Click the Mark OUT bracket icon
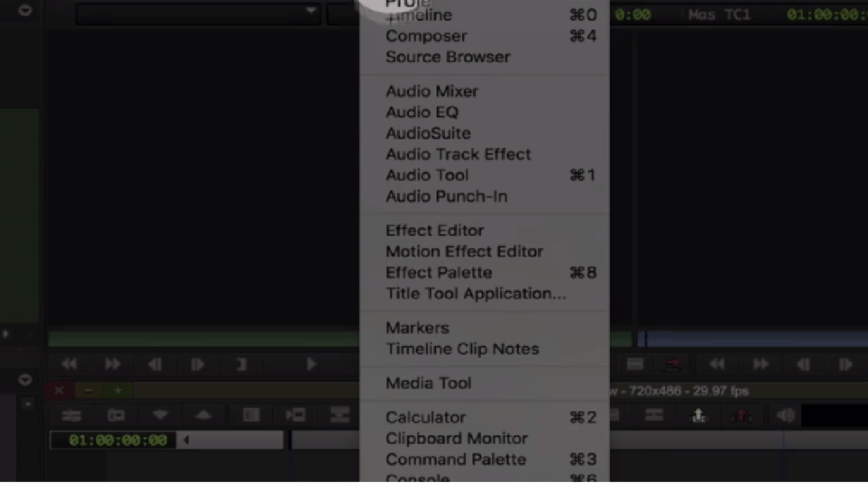Screen dimensions: 868x487 coord(242,364)
